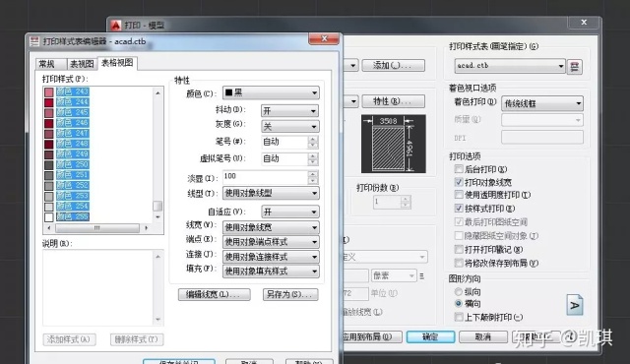Open the 自适应 dropdown
630x364 pixels.
[x=289, y=212]
